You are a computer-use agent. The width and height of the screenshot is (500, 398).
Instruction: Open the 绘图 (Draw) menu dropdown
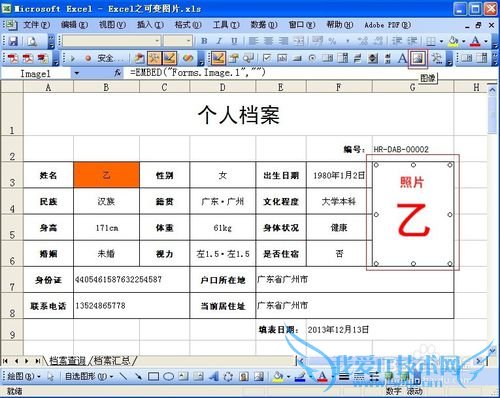[24, 377]
